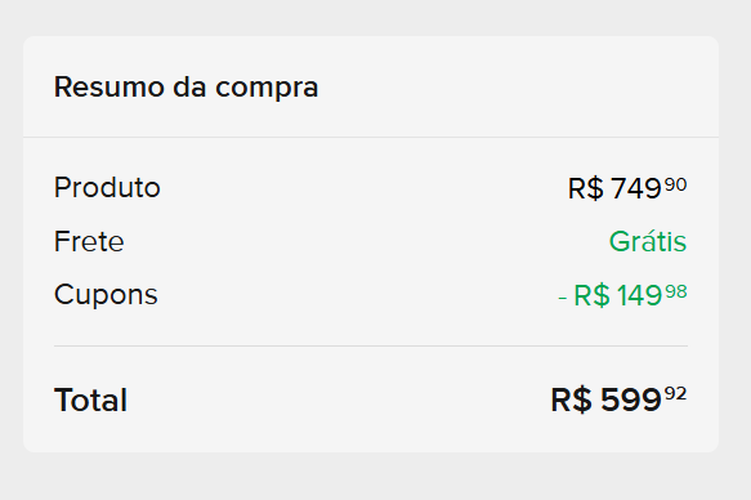Screen dimensions: 751x500
Task: Click the superscript 92 cents of Total
Action: [676, 394]
